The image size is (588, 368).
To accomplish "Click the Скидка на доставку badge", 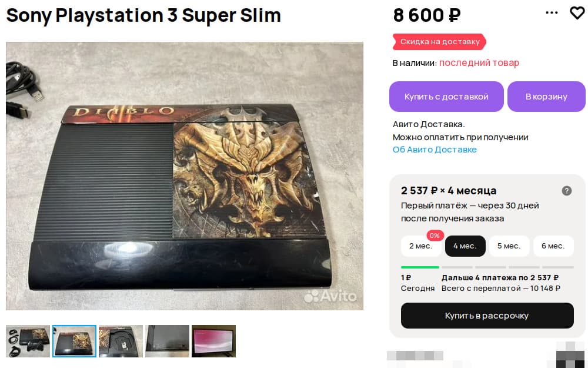I will point(439,42).
